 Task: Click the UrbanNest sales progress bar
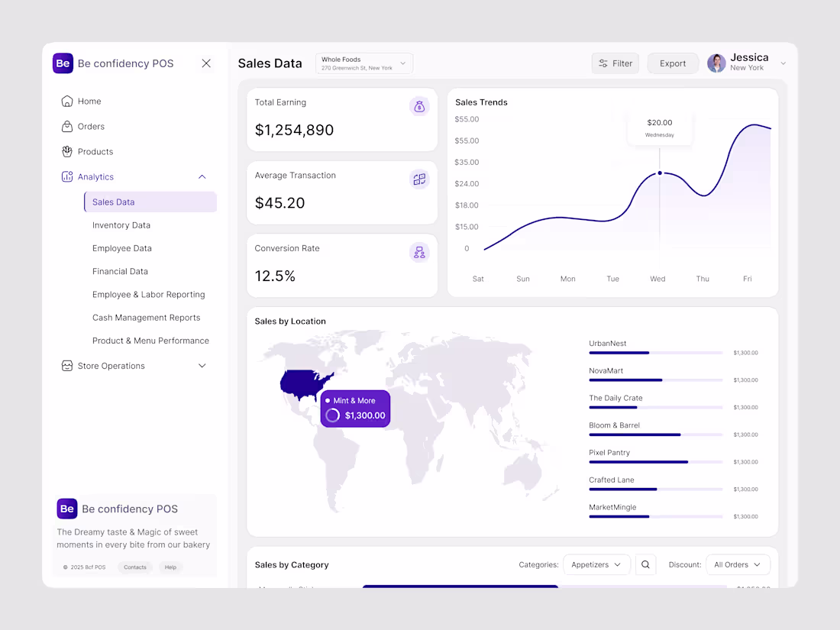655,353
